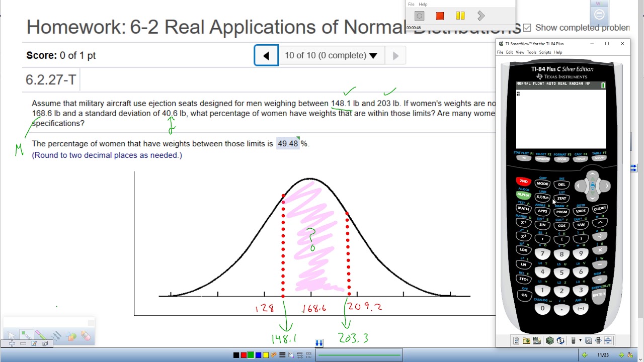The width and height of the screenshot is (644, 362).
Task: Click the take screenshot camera icon in SmartView
Action: click(537, 340)
